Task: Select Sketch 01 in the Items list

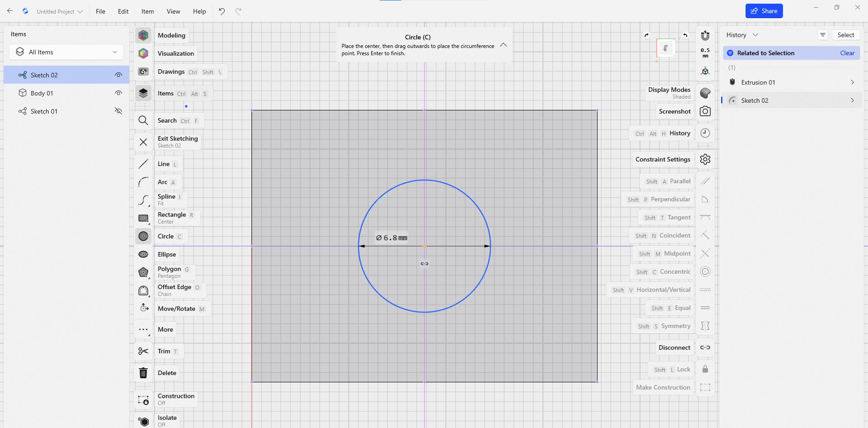Action: 66,111
